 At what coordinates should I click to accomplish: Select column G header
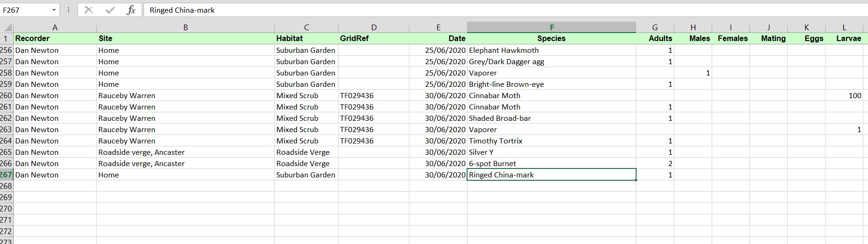655,27
